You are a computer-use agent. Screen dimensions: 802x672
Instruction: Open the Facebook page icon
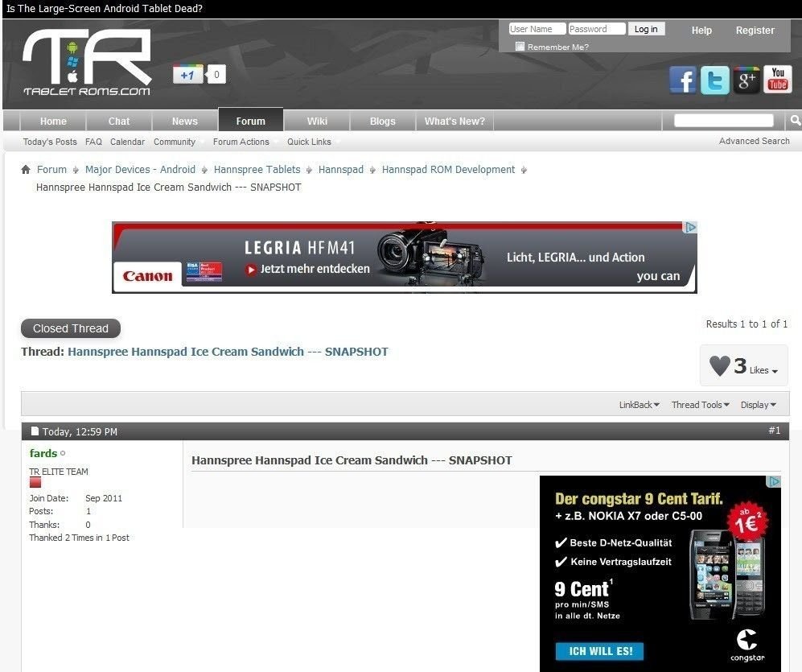point(683,80)
